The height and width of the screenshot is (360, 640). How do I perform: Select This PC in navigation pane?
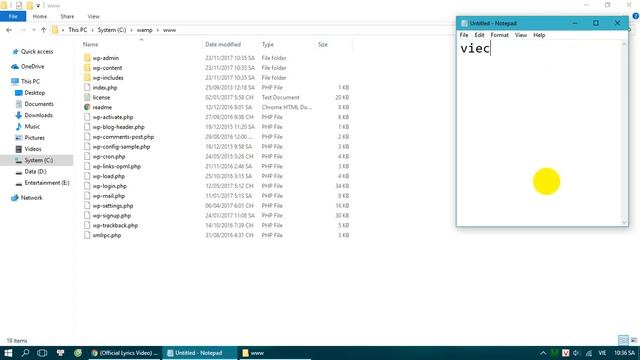30,81
